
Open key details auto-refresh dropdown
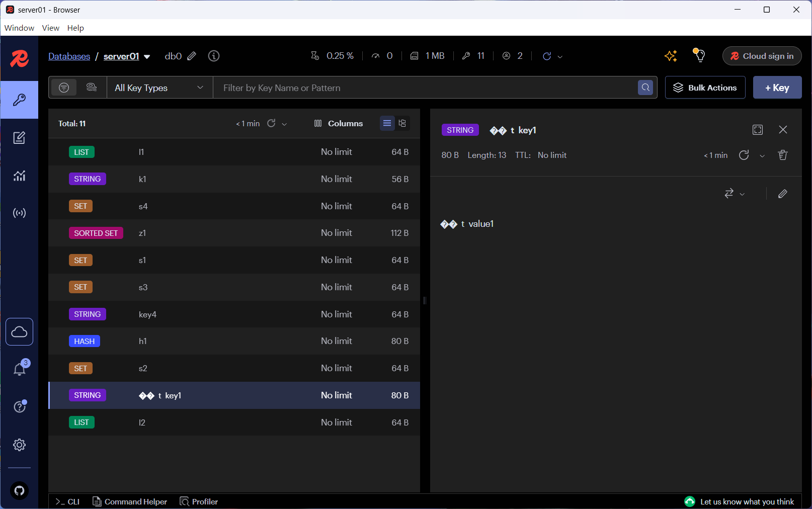pyautogui.click(x=762, y=156)
